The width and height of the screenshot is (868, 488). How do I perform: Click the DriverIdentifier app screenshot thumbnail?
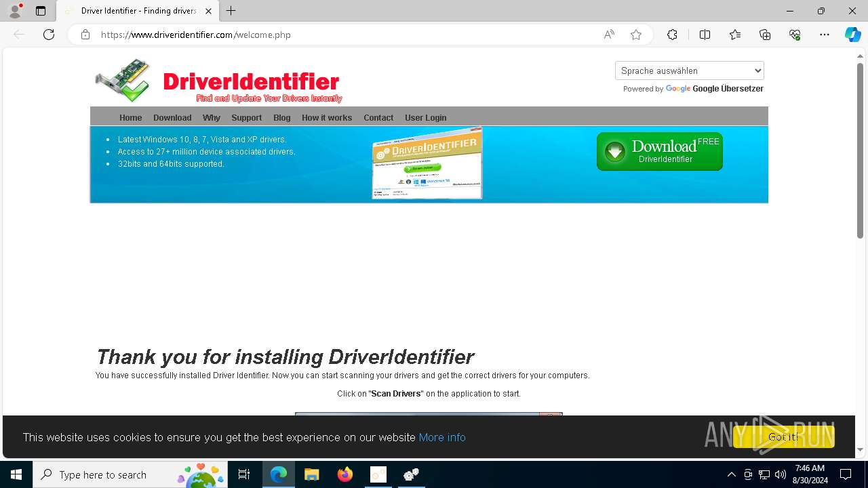pyautogui.click(x=427, y=163)
